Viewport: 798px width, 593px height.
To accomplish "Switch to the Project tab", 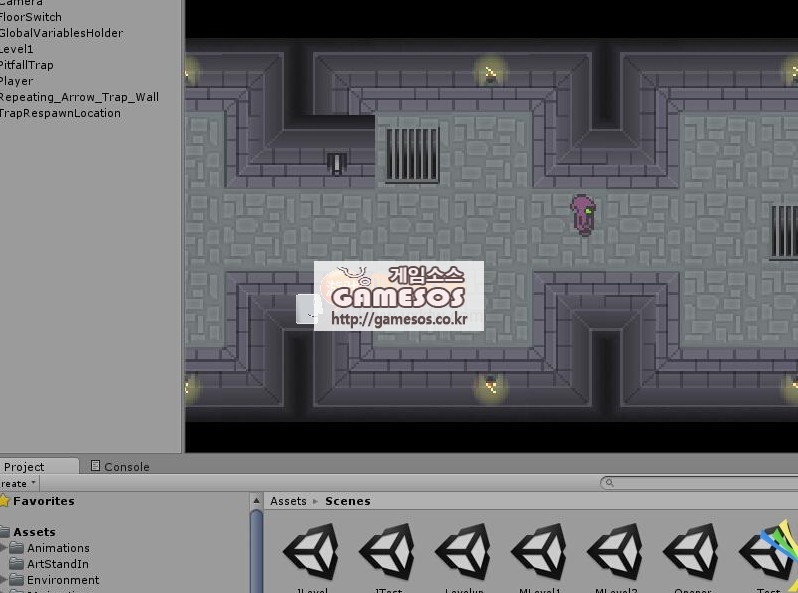I will 39,466.
